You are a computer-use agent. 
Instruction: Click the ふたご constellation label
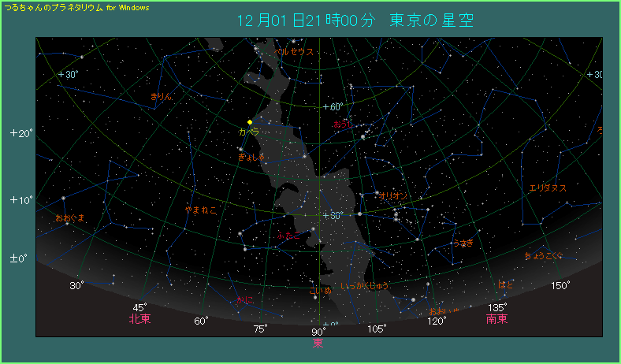click(x=288, y=236)
